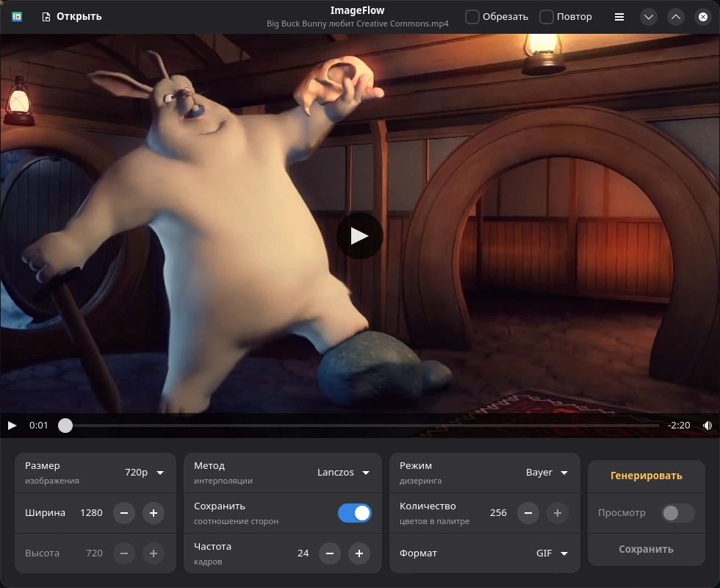Click the upward chevron in the title bar

point(675,16)
